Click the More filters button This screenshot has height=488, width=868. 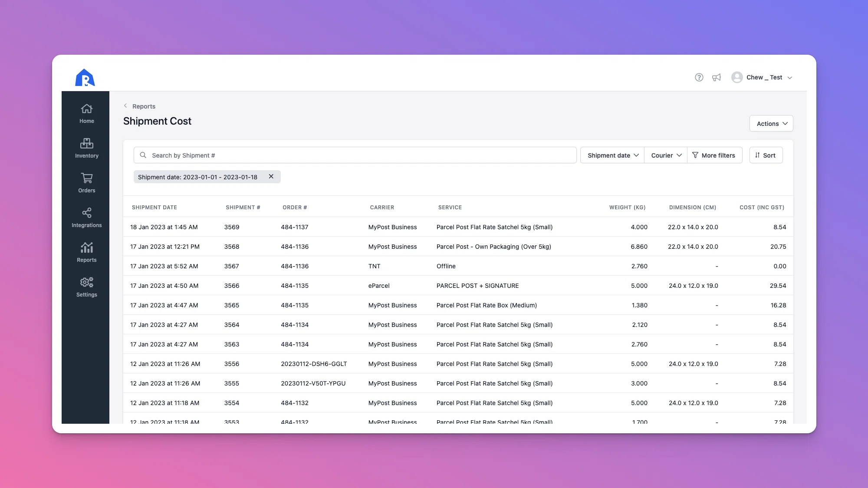[714, 155]
